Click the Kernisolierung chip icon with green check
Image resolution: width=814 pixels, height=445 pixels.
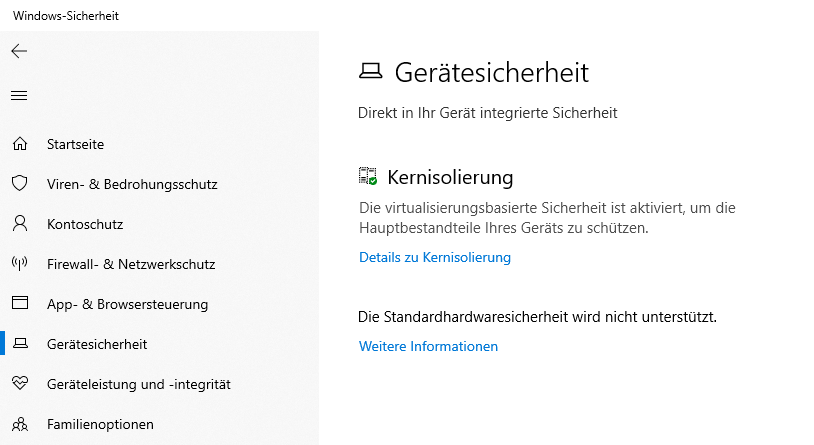tap(368, 177)
